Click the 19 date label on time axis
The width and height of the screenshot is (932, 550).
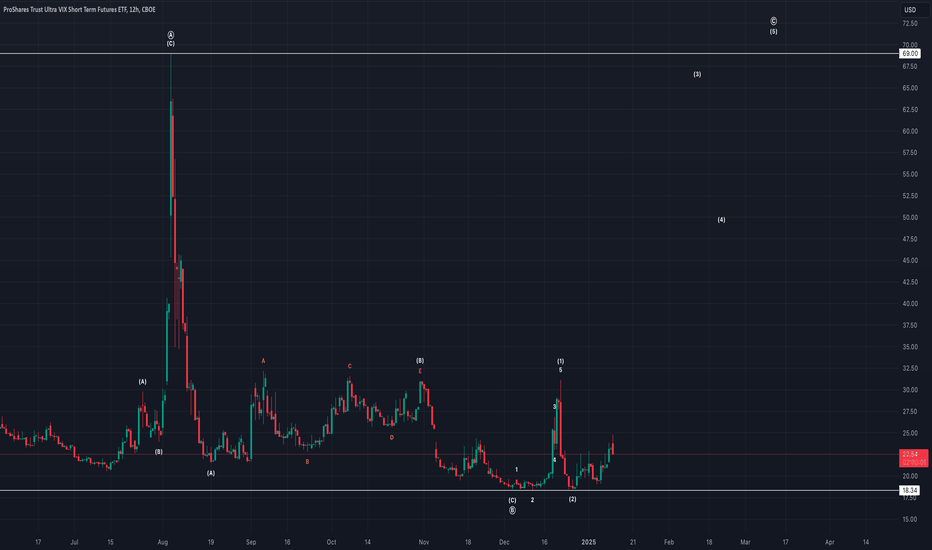(211, 542)
